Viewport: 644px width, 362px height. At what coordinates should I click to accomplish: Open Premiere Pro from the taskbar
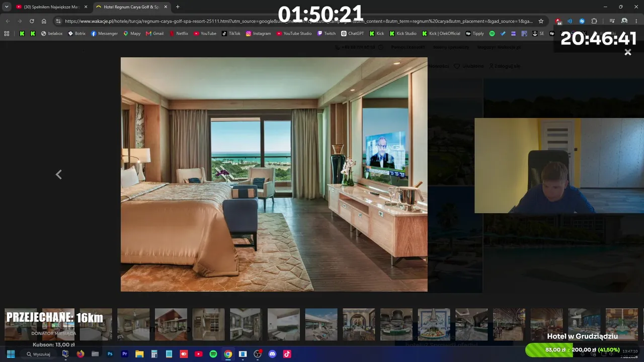124,354
